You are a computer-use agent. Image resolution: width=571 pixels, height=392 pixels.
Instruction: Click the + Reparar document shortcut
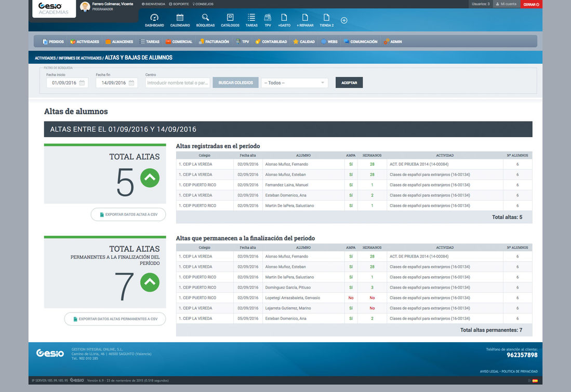click(x=305, y=20)
